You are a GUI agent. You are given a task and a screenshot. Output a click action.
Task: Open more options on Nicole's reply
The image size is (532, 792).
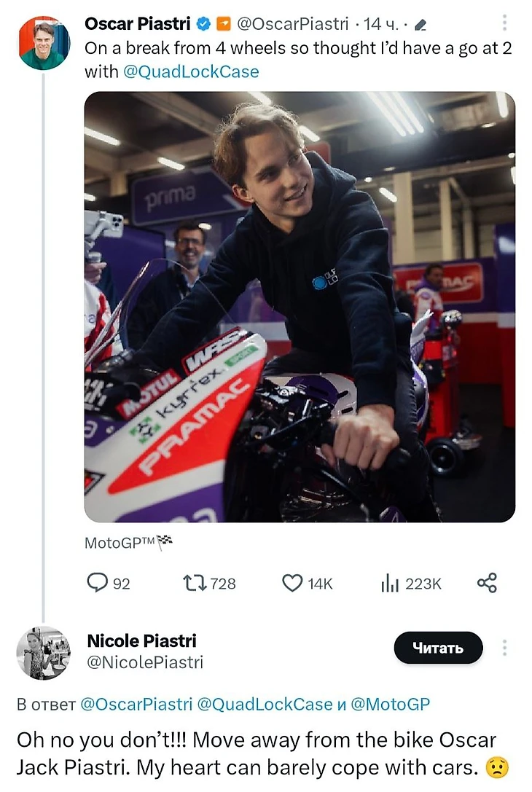(x=505, y=648)
